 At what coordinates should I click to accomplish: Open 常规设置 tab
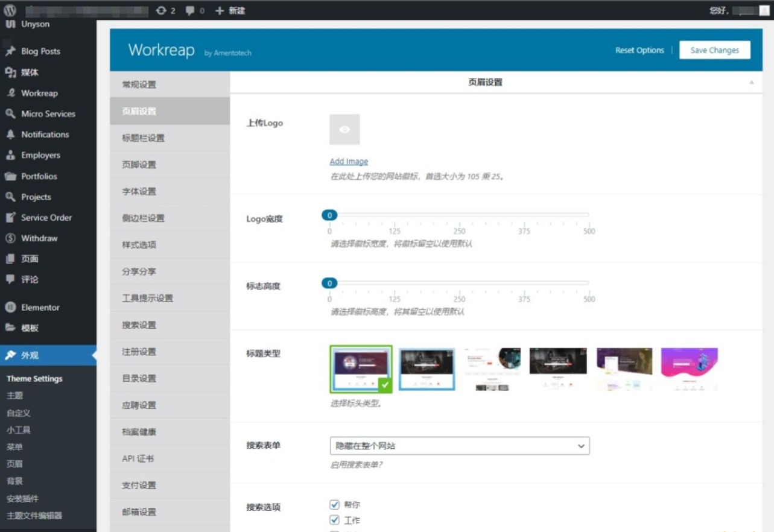pos(170,84)
